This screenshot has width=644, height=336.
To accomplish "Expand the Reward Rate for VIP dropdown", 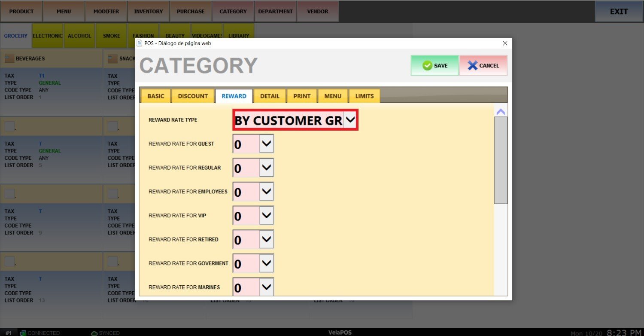I will [x=267, y=216].
